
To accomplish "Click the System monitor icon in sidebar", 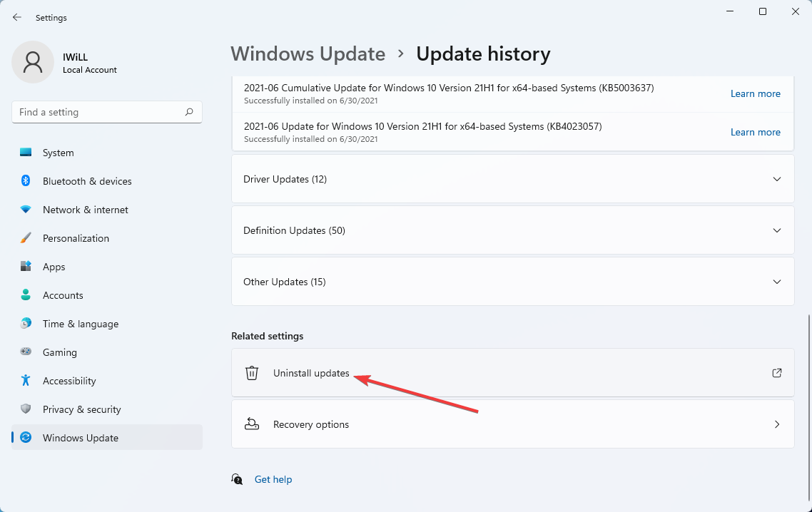I will [x=26, y=153].
